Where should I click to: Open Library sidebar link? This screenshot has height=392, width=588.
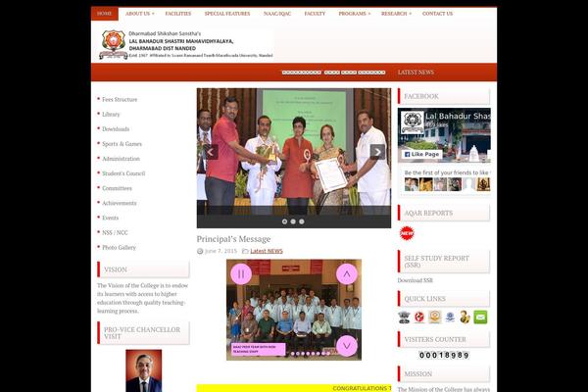click(111, 114)
